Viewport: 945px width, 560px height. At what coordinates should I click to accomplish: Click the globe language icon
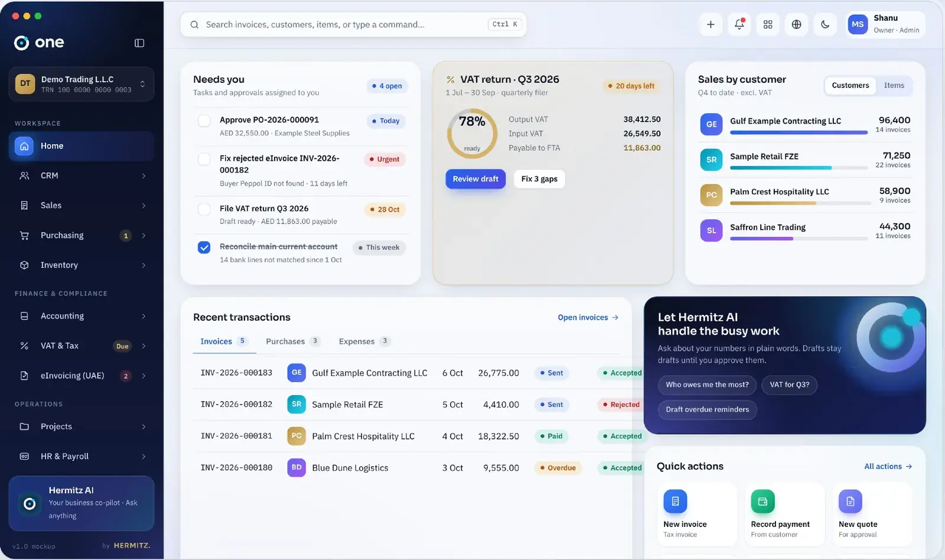(796, 24)
